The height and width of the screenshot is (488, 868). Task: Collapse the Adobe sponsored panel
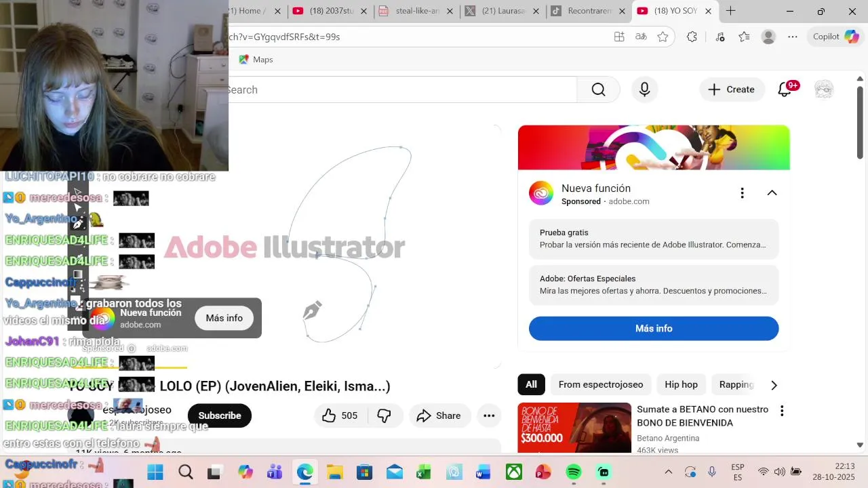tap(772, 193)
